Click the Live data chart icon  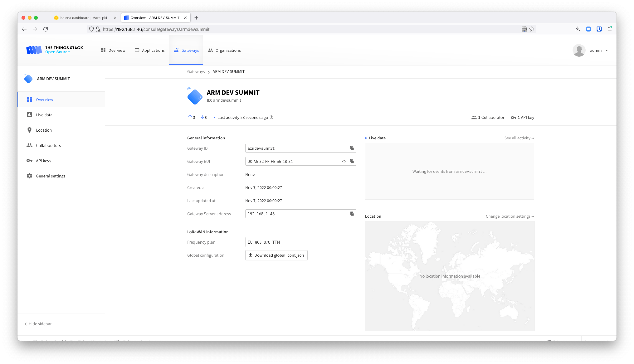tap(29, 115)
